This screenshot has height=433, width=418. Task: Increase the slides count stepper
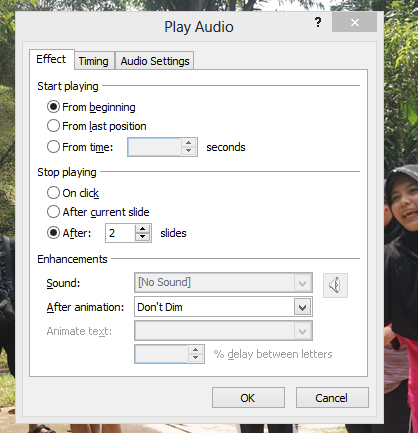click(x=143, y=229)
